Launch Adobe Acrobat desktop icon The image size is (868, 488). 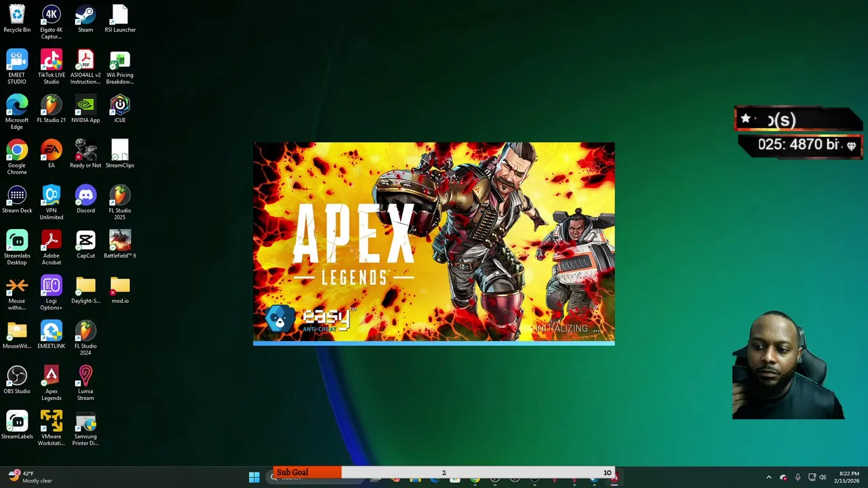(51, 247)
